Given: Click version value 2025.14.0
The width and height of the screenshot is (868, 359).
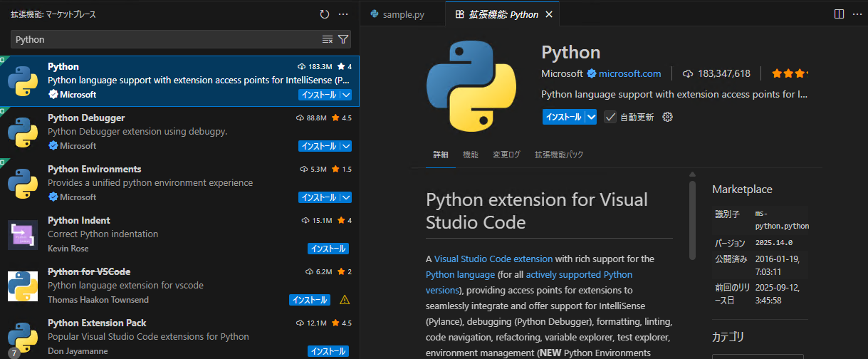Looking at the screenshot, I should click(773, 243).
